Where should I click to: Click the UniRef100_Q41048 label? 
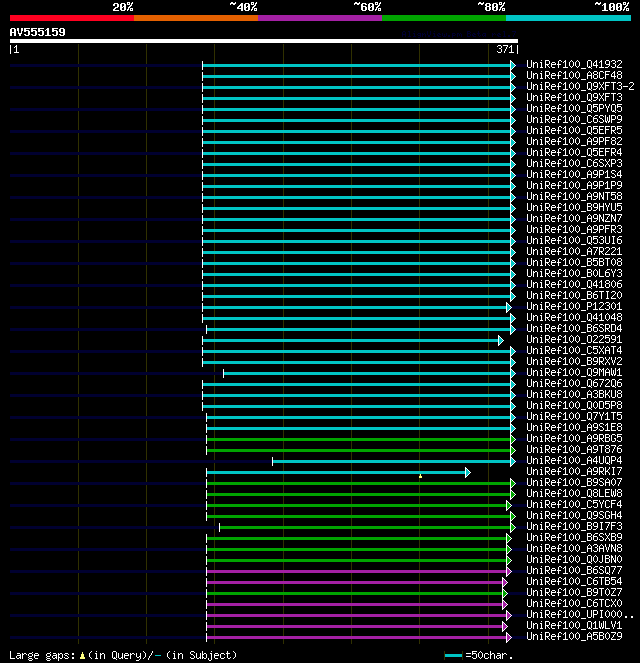574,317
